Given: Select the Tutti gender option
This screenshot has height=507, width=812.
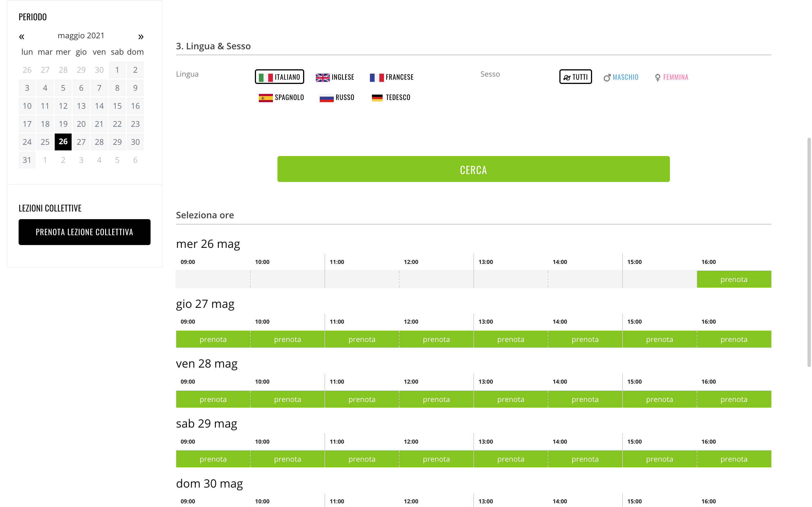Looking at the screenshot, I should [x=575, y=77].
